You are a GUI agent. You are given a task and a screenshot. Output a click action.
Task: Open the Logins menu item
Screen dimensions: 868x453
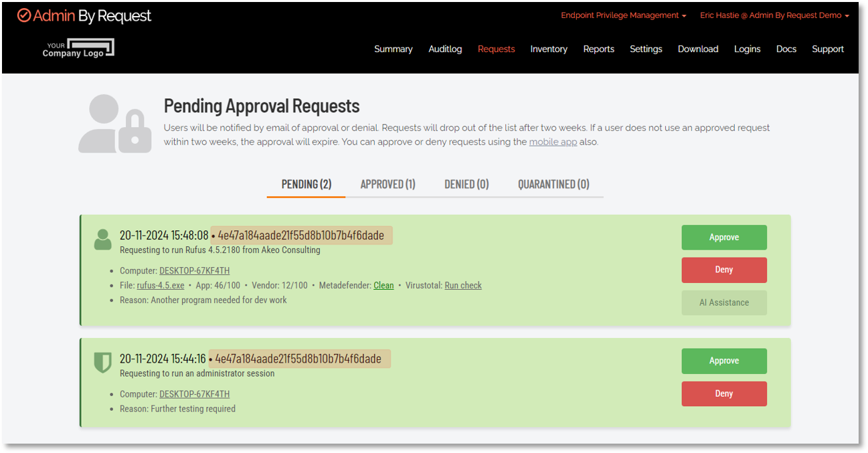tap(747, 49)
